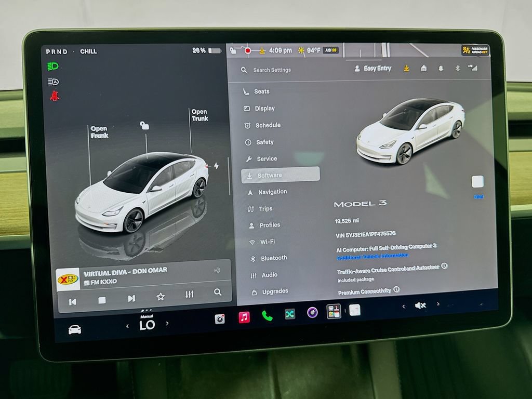The image size is (532, 399).
Task: Open car controls icon in bottom bar
Action: 75,329
